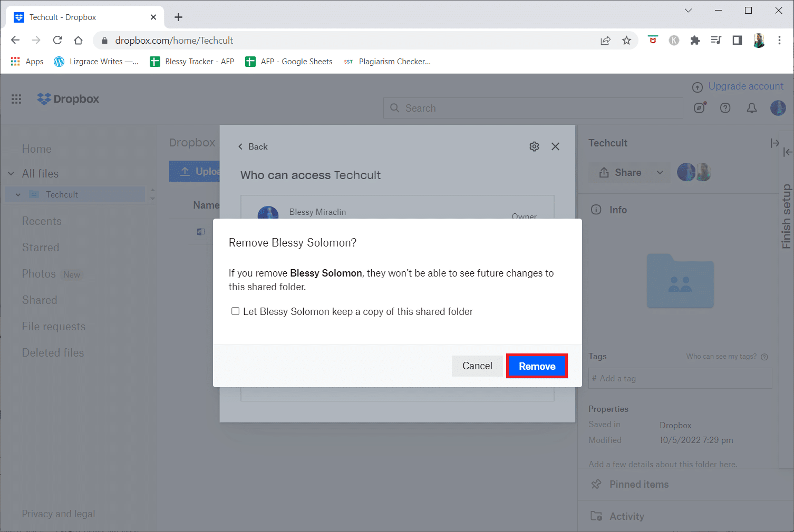Toggle browser side panel icon
The image size is (794, 532).
737,40
